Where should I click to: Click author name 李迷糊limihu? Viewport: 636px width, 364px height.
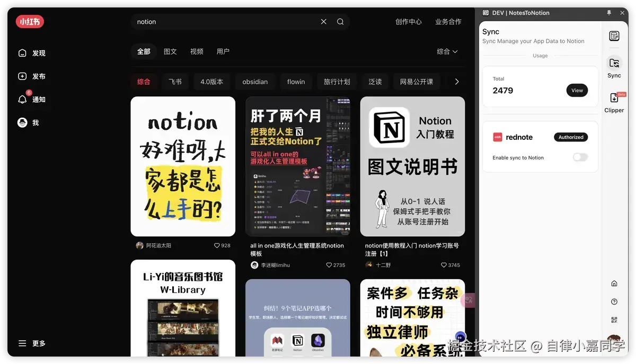[276, 265]
